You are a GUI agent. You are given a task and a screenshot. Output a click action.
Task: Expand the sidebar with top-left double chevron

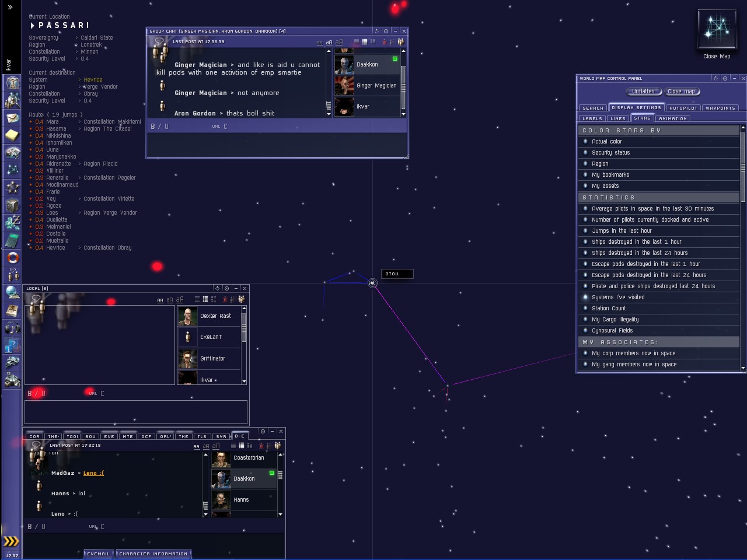(x=10, y=8)
